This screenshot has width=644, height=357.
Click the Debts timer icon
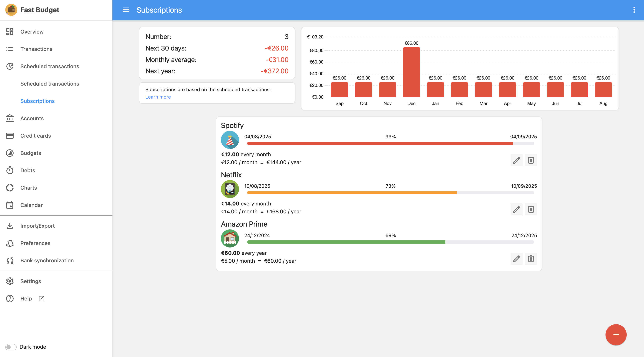tap(10, 170)
